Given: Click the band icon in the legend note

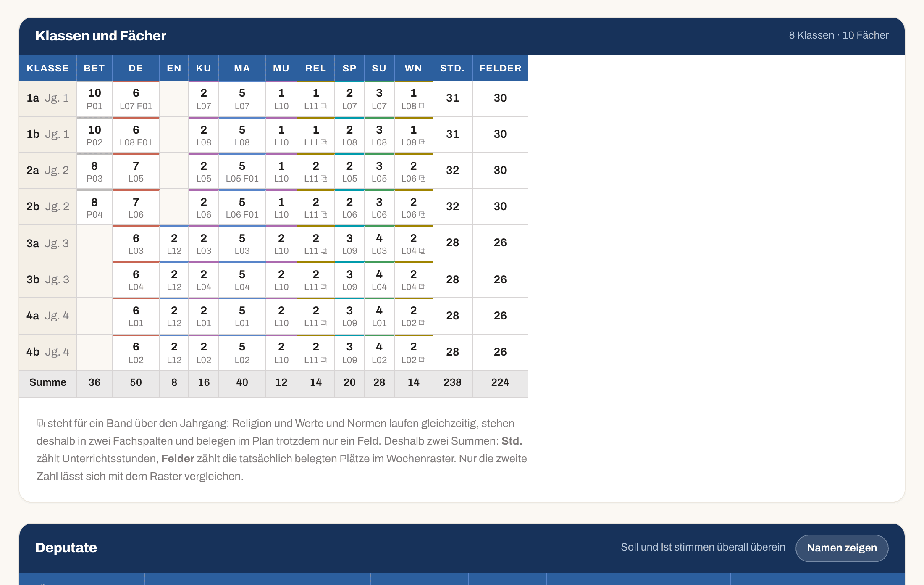Looking at the screenshot, I should [x=41, y=423].
